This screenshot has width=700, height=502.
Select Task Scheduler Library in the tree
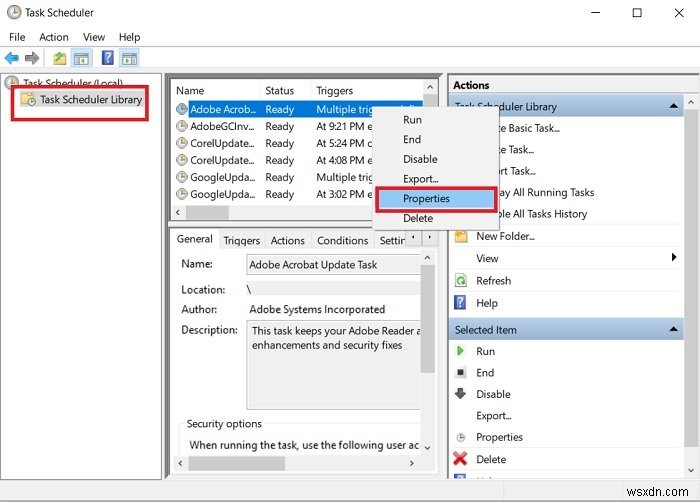pyautogui.click(x=91, y=99)
